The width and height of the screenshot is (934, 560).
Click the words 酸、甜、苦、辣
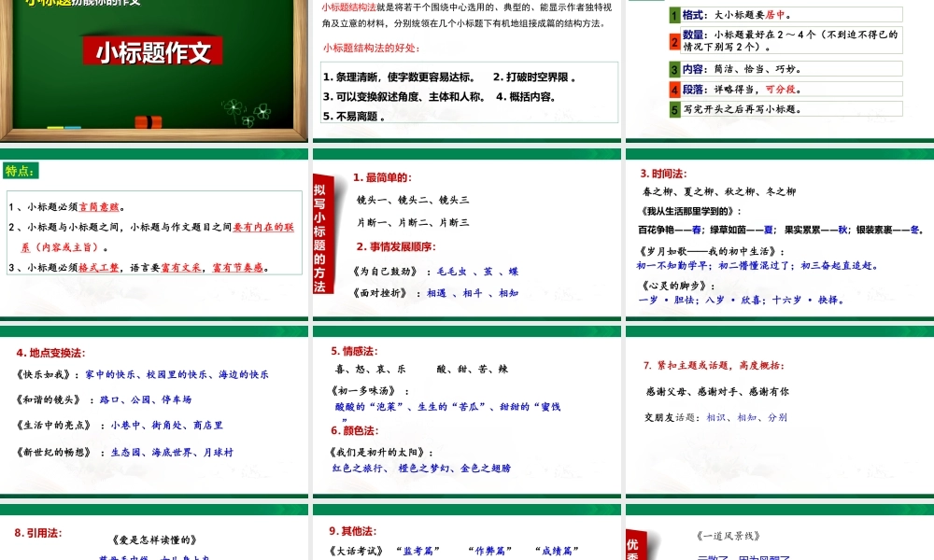[473, 369]
